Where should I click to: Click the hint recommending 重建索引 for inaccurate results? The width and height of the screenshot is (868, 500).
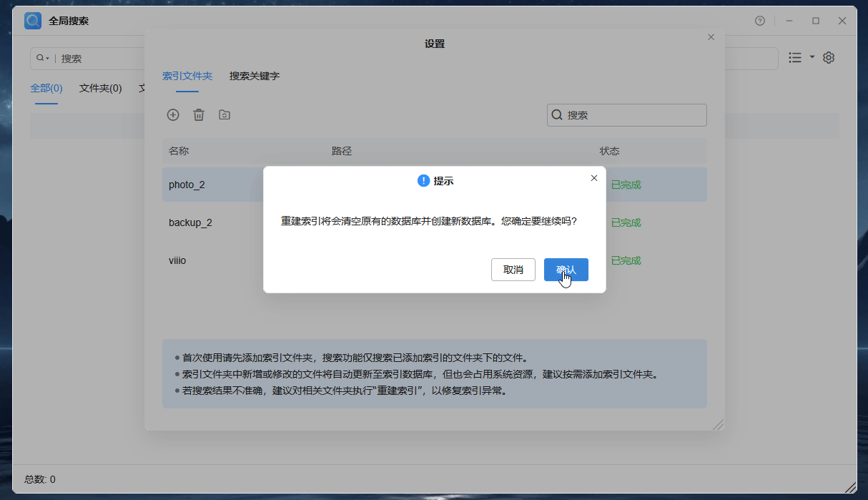point(345,391)
